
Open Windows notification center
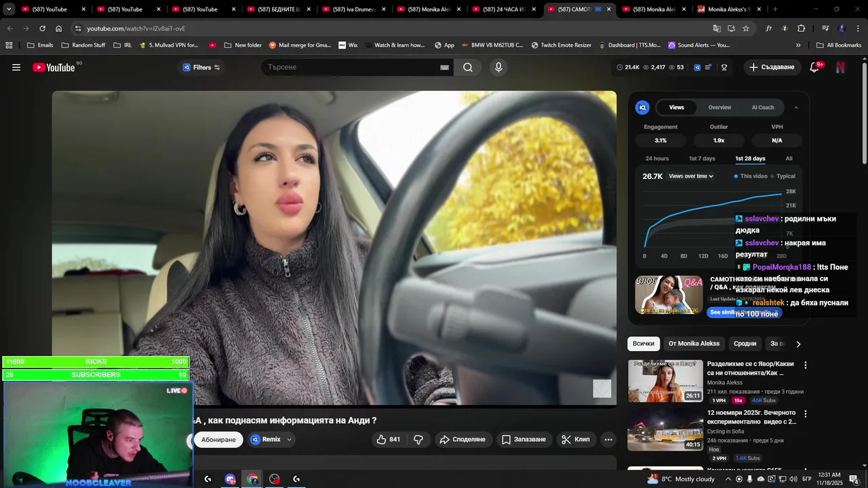[x=854, y=479]
